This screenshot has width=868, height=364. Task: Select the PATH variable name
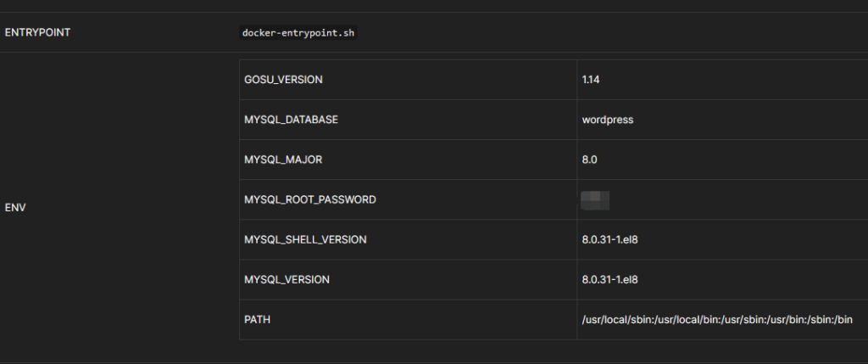258,319
